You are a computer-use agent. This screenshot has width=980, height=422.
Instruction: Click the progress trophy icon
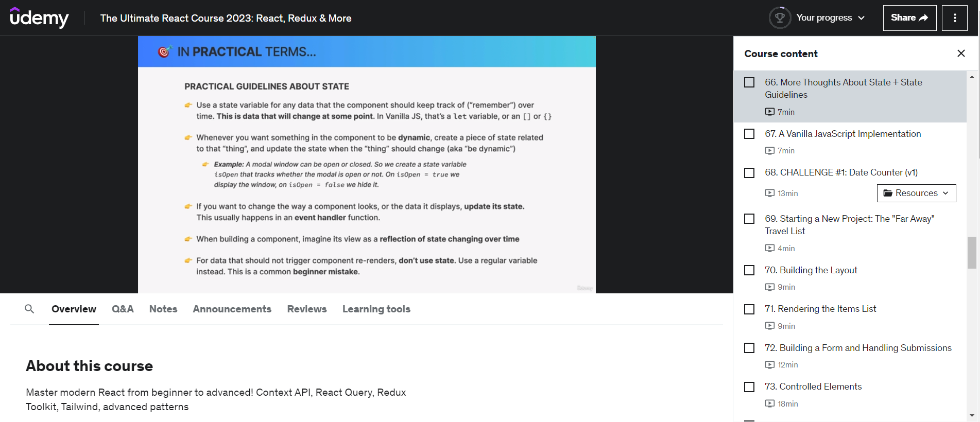coord(780,18)
